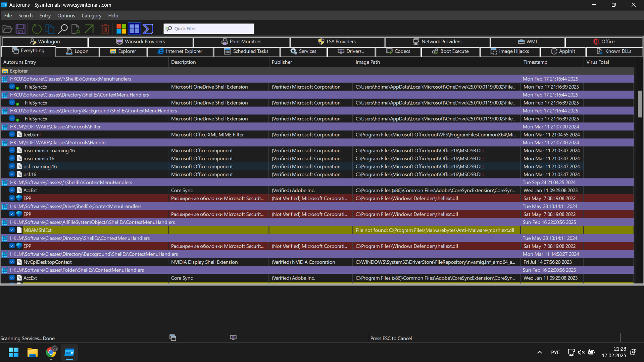Click the Explorer folder group icon
644x362 pixels.
click(5, 71)
